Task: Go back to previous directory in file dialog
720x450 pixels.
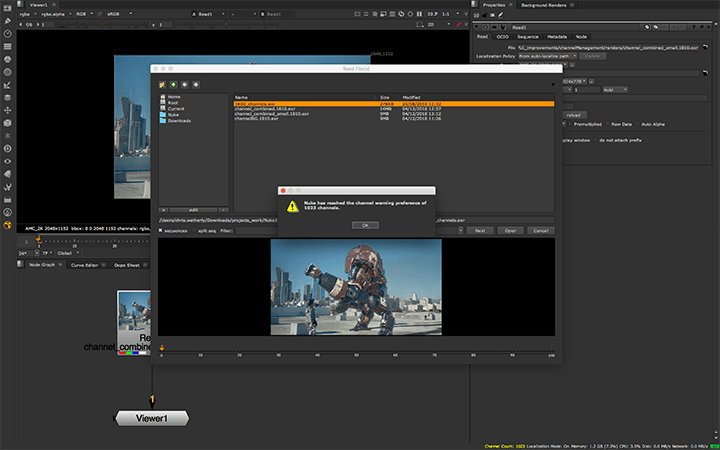Action: point(185,84)
